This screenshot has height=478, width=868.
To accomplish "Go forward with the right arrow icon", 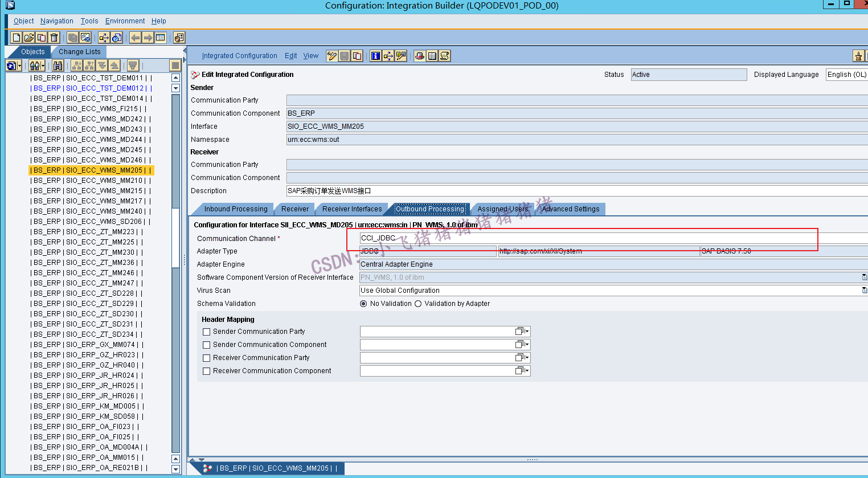I will [x=148, y=38].
